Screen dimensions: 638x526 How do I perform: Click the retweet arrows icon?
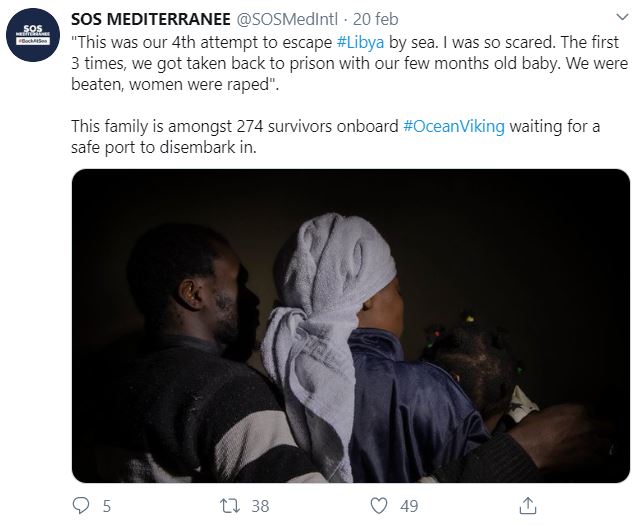point(229,506)
